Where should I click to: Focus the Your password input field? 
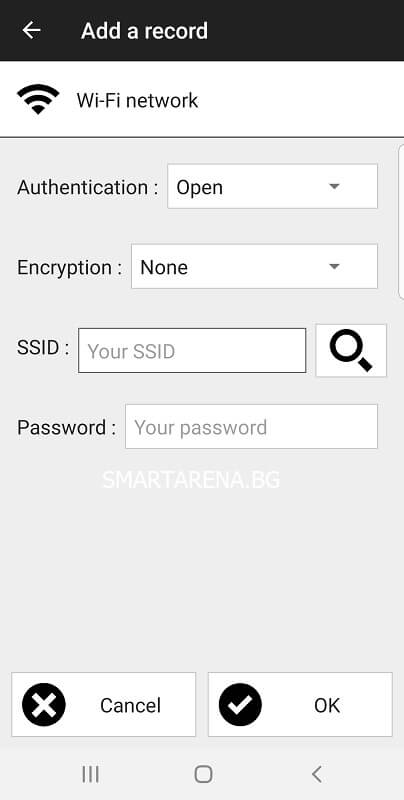tap(251, 427)
